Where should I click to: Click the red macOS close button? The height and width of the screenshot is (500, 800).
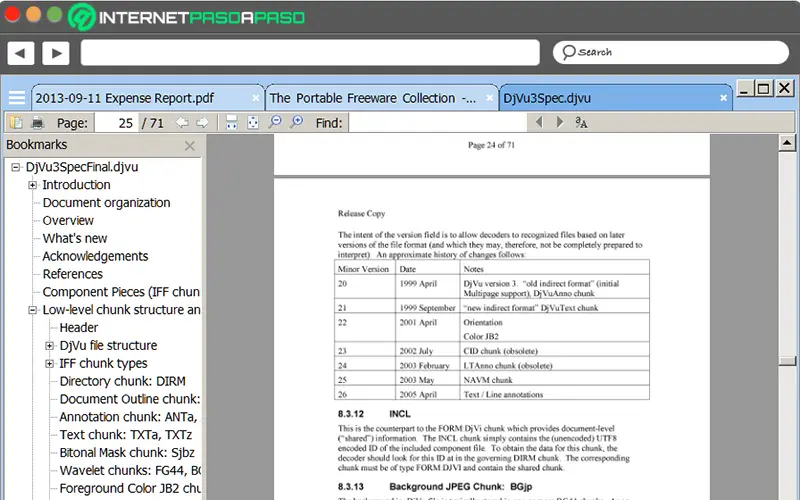12,14
